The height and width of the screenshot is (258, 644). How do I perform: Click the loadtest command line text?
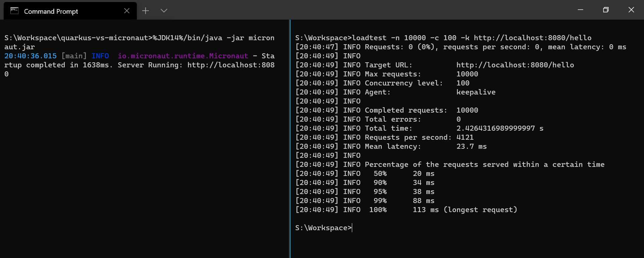(472, 38)
